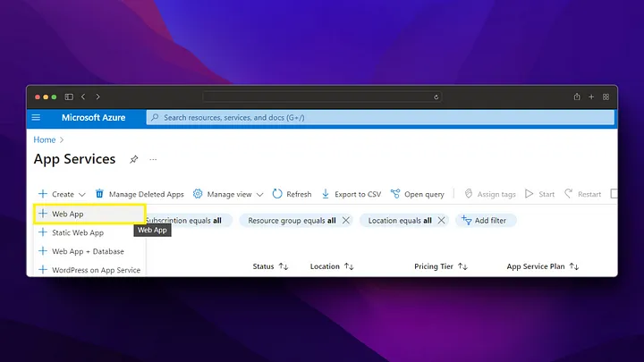Click Manage Deleted Apps

pos(140,194)
